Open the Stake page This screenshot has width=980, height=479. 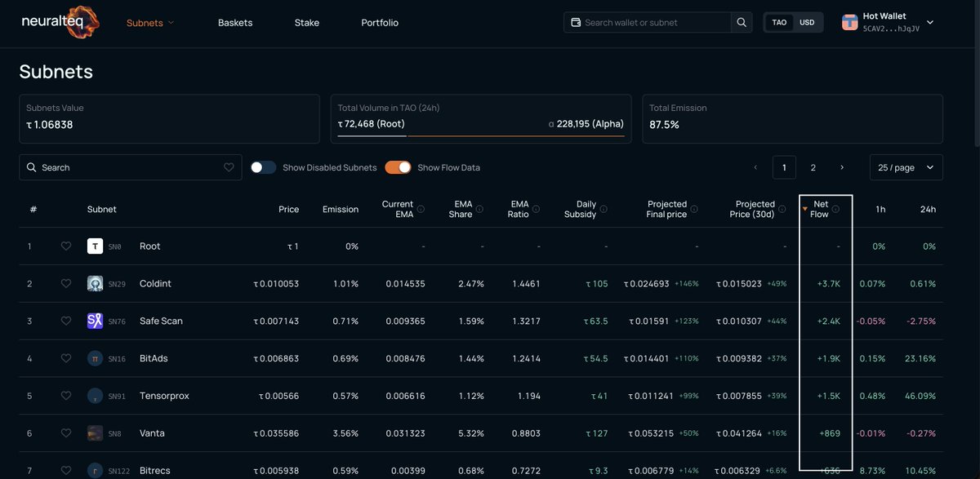coord(307,23)
